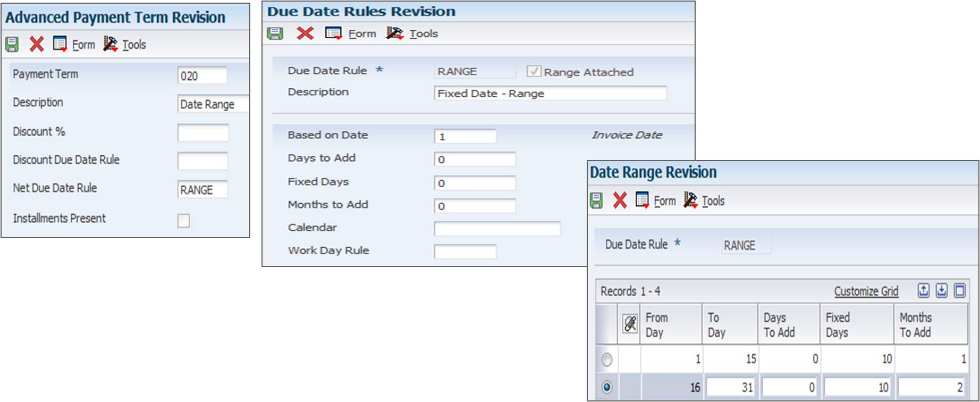Click To Day cell showing 15
The width and height of the screenshot is (980, 402).
click(x=731, y=359)
